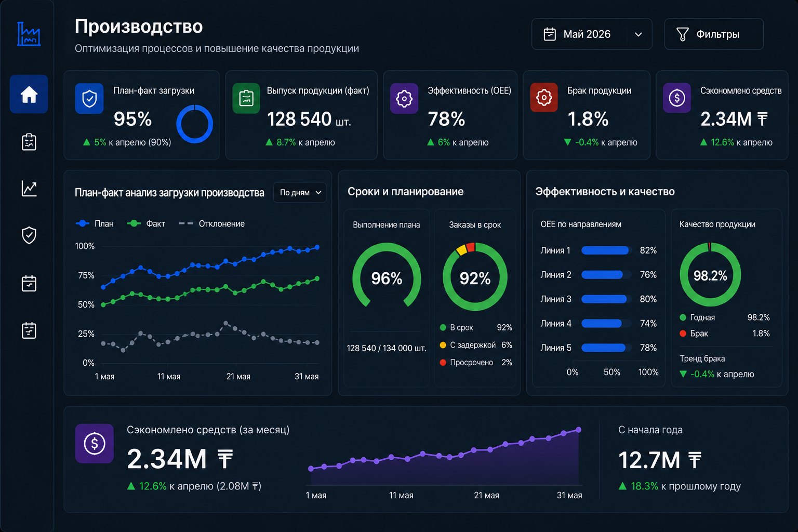The image size is (798, 532).
Task: Toggle the План series in chart legend
Action: point(95,223)
